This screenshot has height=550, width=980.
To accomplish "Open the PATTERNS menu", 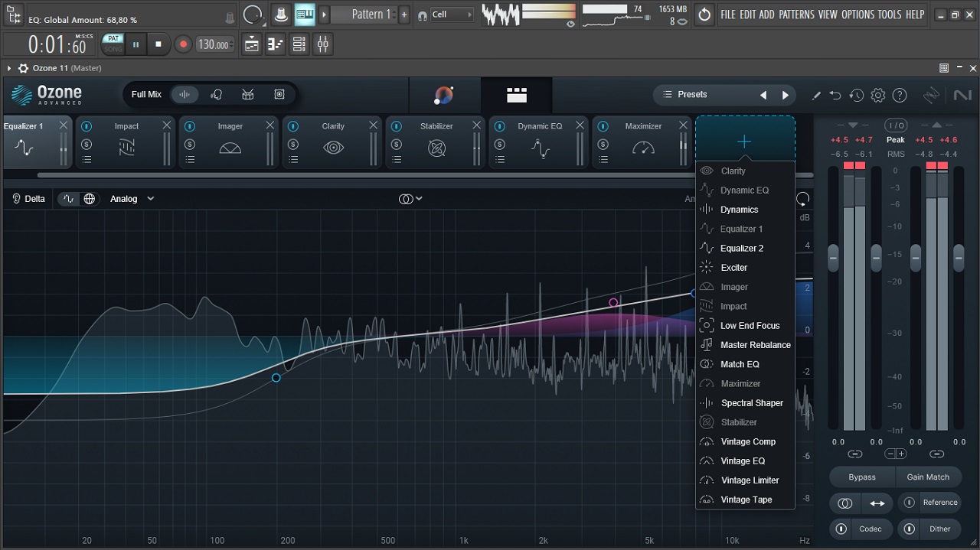I will click(796, 15).
